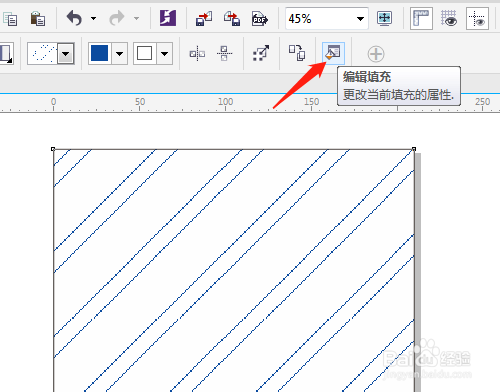This screenshot has width=500, height=392.
Task: Select the top-right corner handle of rectangle
Action: pyautogui.click(x=414, y=149)
